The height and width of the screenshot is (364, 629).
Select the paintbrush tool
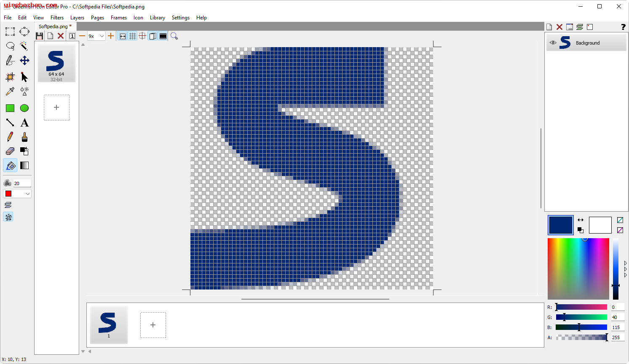tap(24, 137)
